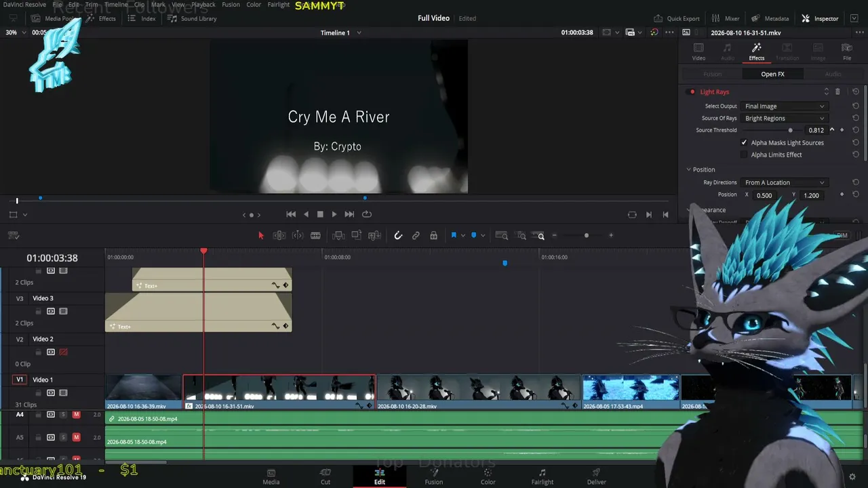Image resolution: width=868 pixels, height=488 pixels.
Task: Add a blue flag to the clip
Action: [454, 236]
